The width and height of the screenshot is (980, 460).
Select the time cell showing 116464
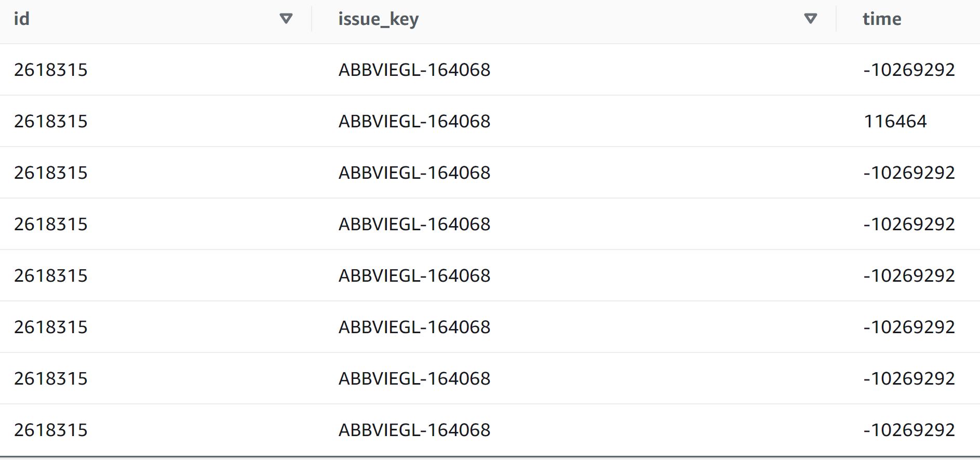click(x=895, y=121)
